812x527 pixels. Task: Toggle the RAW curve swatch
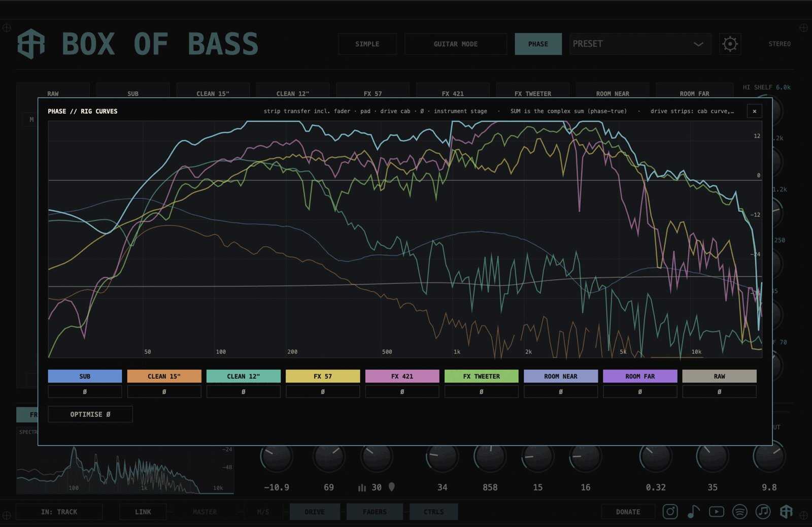(719, 376)
